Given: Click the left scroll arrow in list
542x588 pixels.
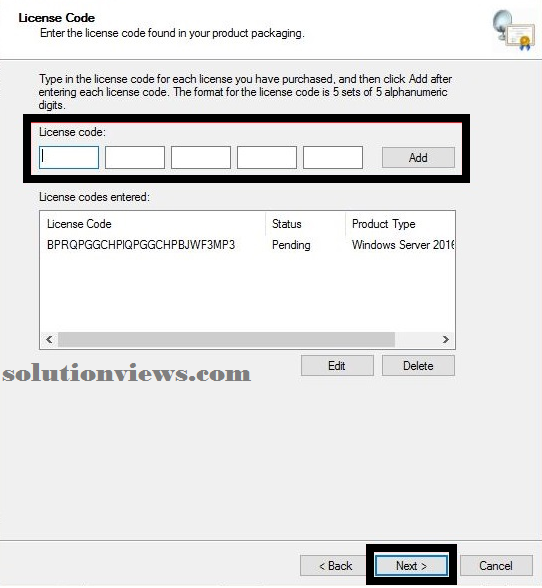Looking at the screenshot, I should [x=49, y=339].
